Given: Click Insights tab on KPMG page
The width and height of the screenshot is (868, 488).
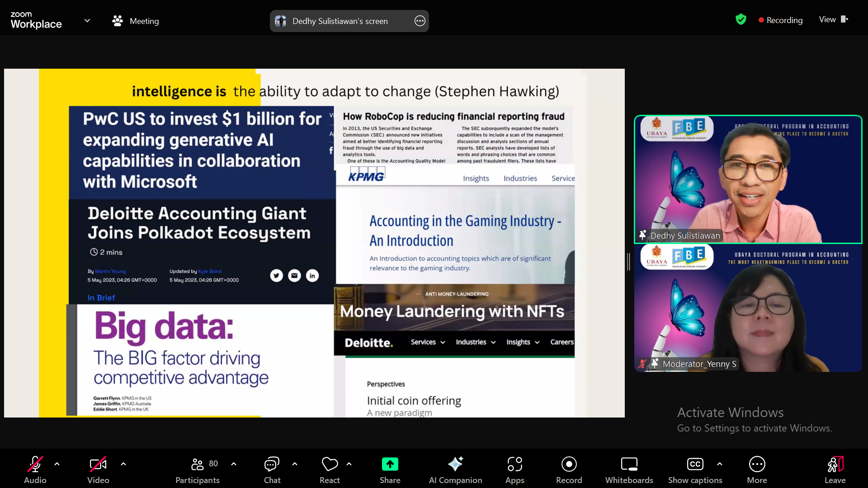Looking at the screenshot, I should 476,178.
